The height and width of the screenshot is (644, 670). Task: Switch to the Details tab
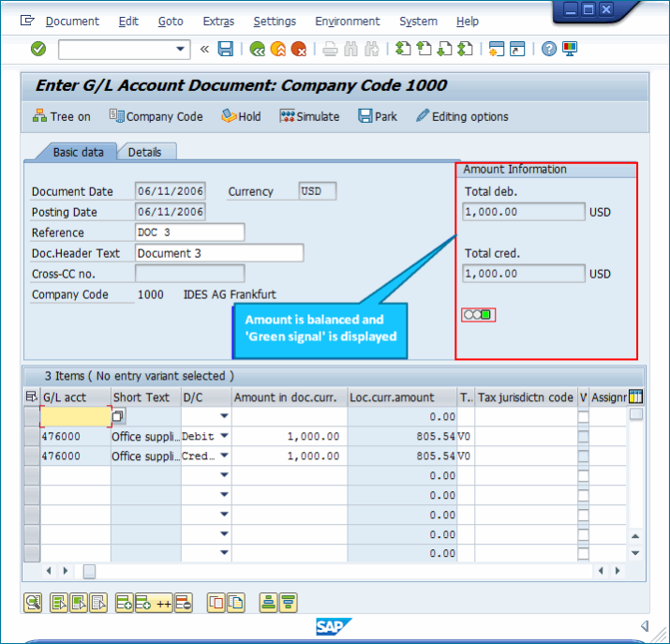[x=144, y=152]
